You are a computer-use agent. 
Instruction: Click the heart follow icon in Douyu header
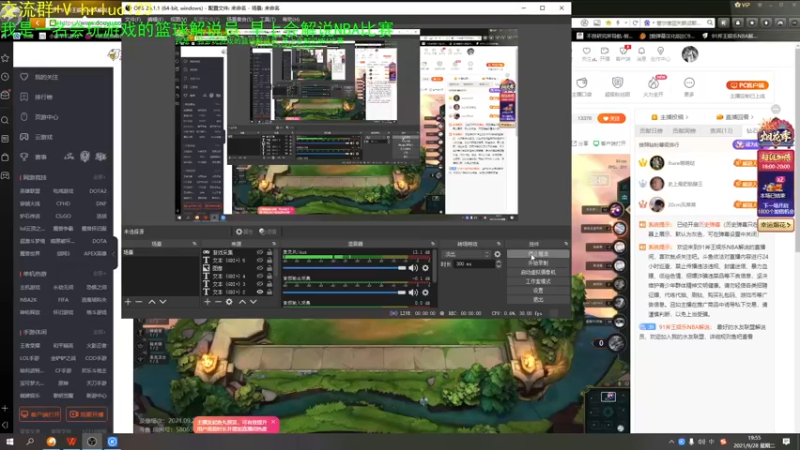(587, 53)
